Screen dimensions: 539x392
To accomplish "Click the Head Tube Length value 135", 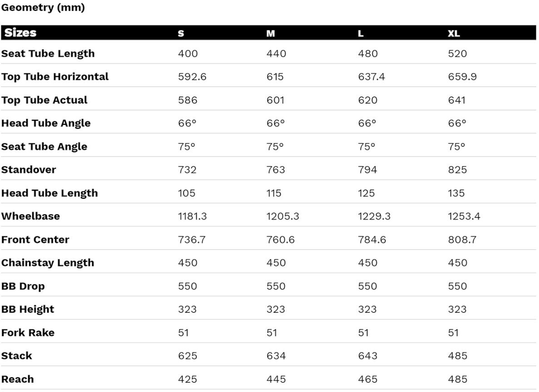I will point(456,193).
